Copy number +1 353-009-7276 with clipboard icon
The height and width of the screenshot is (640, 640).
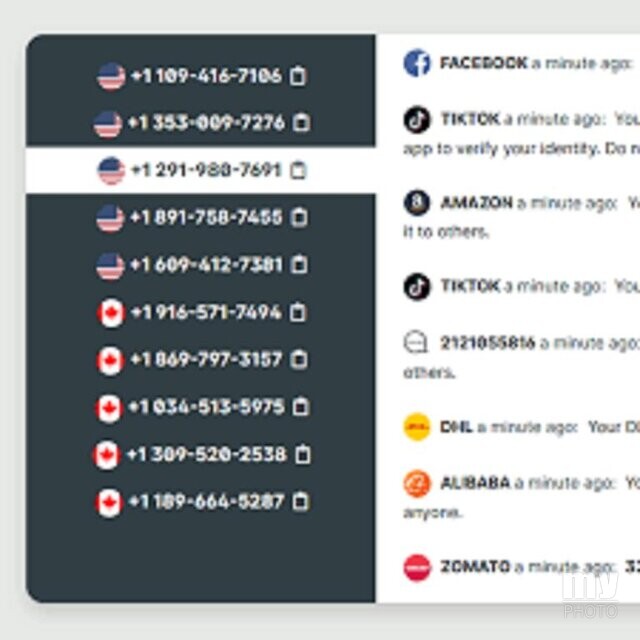coord(302,122)
